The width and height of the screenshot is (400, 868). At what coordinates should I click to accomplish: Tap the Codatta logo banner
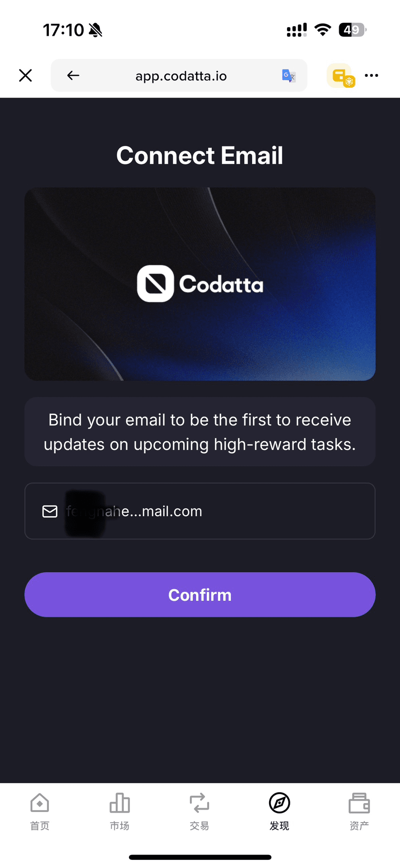[200, 284]
